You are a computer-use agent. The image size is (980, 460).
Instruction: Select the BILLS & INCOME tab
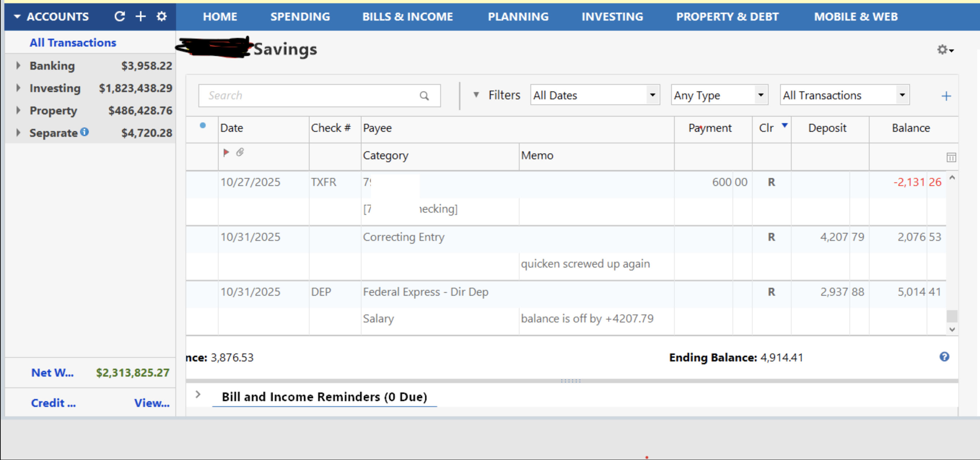click(407, 16)
